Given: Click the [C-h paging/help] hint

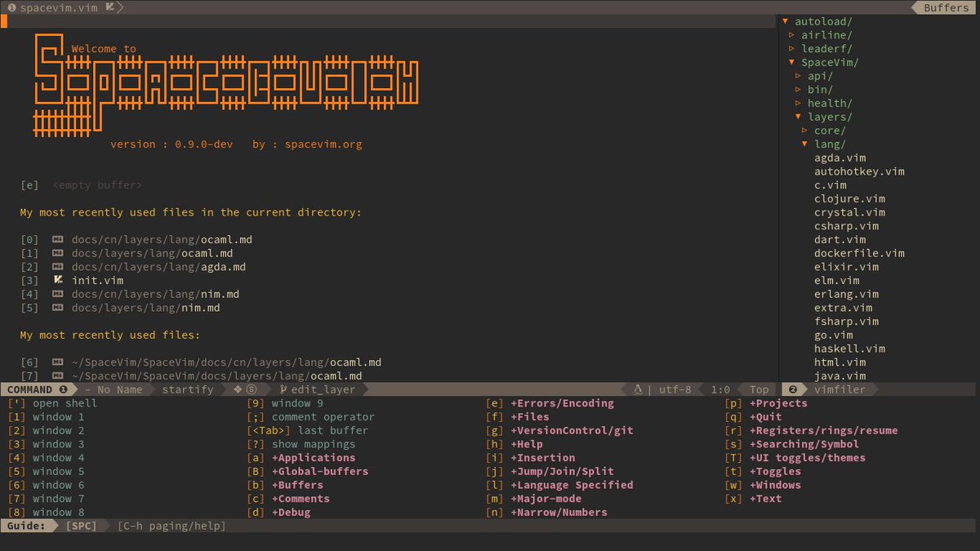Looking at the screenshot, I should coord(171,526).
